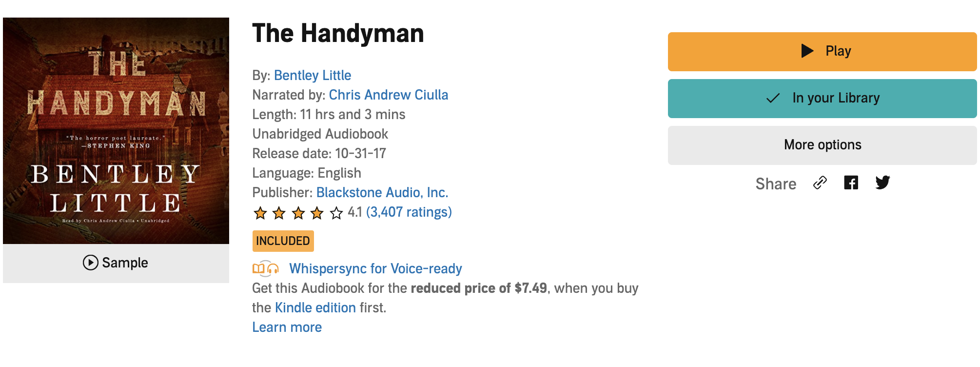Screen dimensions: 980x367
Task: Share the audiobook on Facebook
Action: [x=851, y=183]
